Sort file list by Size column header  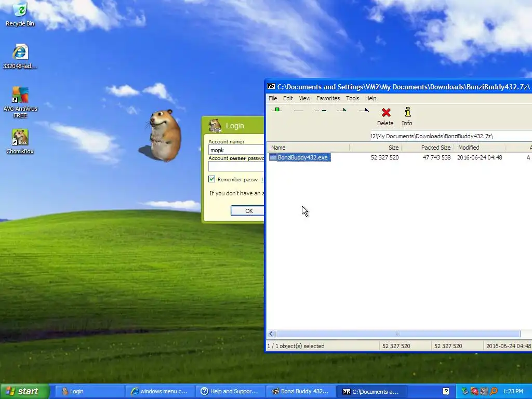(x=375, y=147)
